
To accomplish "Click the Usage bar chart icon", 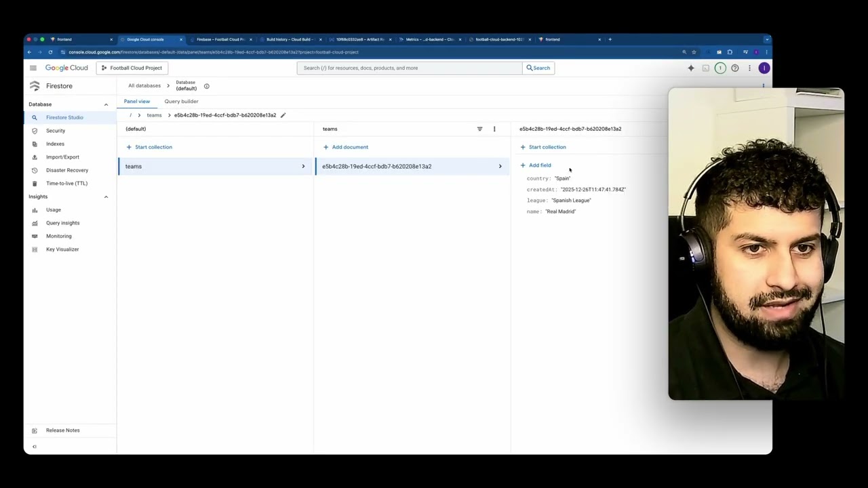I will pos(35,210).
